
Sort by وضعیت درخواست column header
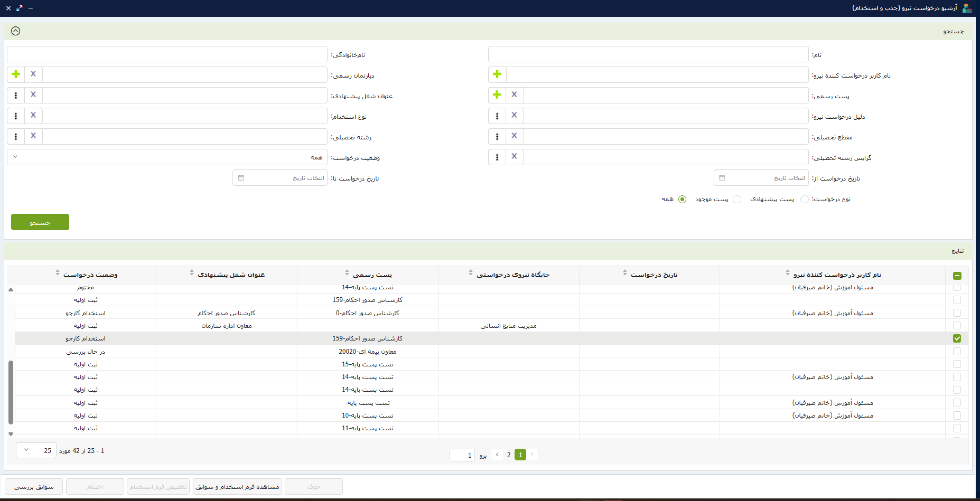[x=90, y=275]
